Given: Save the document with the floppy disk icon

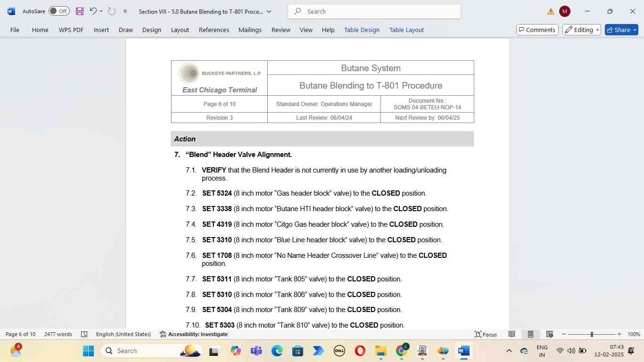Looking at the screenshot, I should click(80, 11).
